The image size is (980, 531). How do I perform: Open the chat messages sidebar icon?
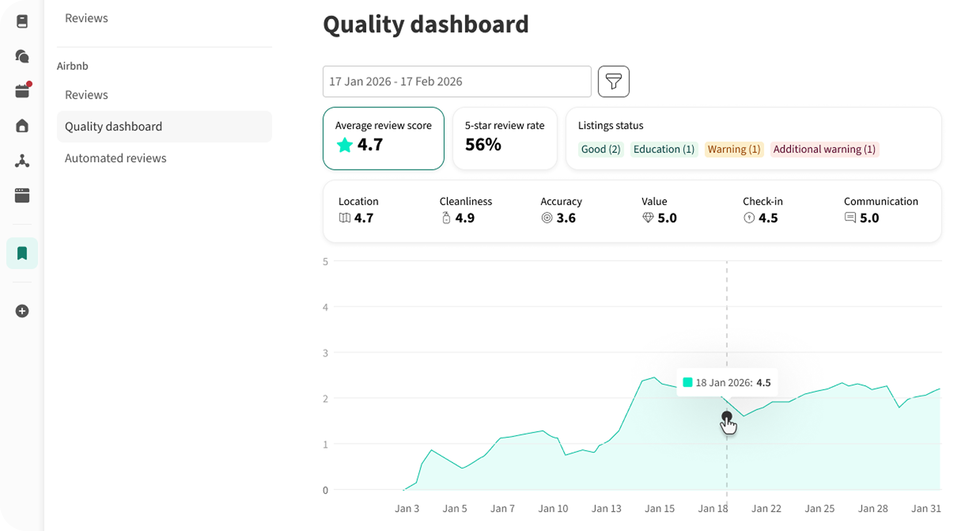coord(22,57)
